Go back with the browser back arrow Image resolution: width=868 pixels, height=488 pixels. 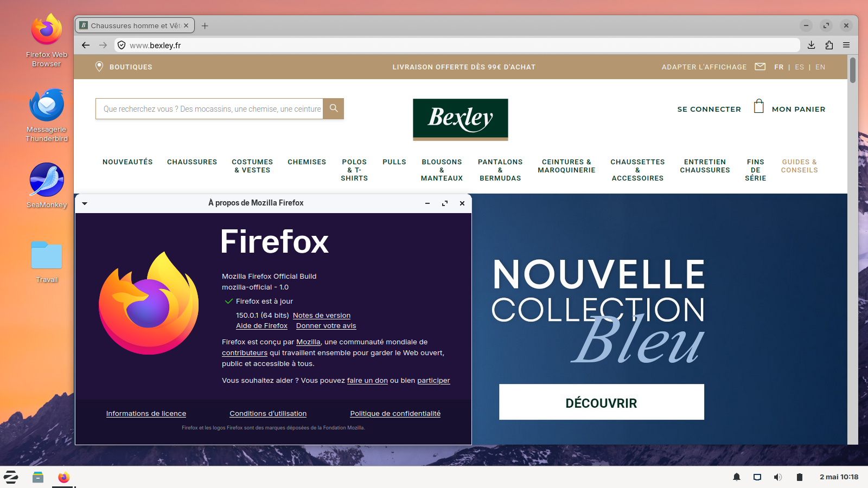(86, 45)
